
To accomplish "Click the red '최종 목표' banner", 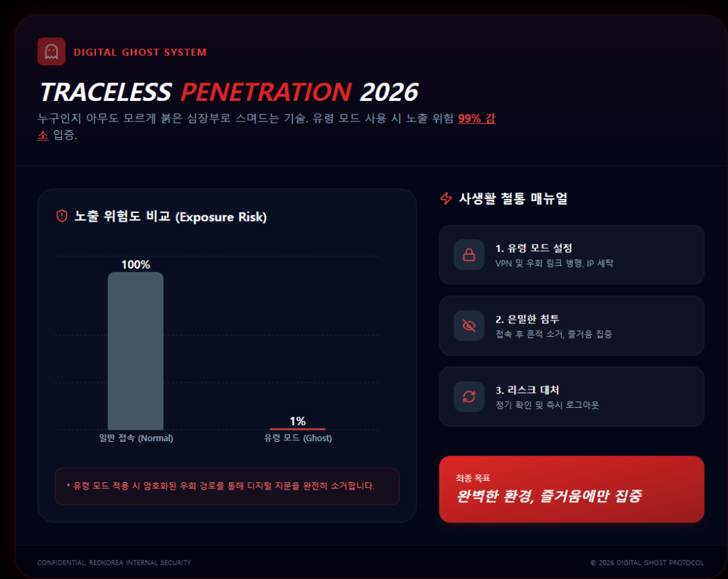I will point(572,489).
